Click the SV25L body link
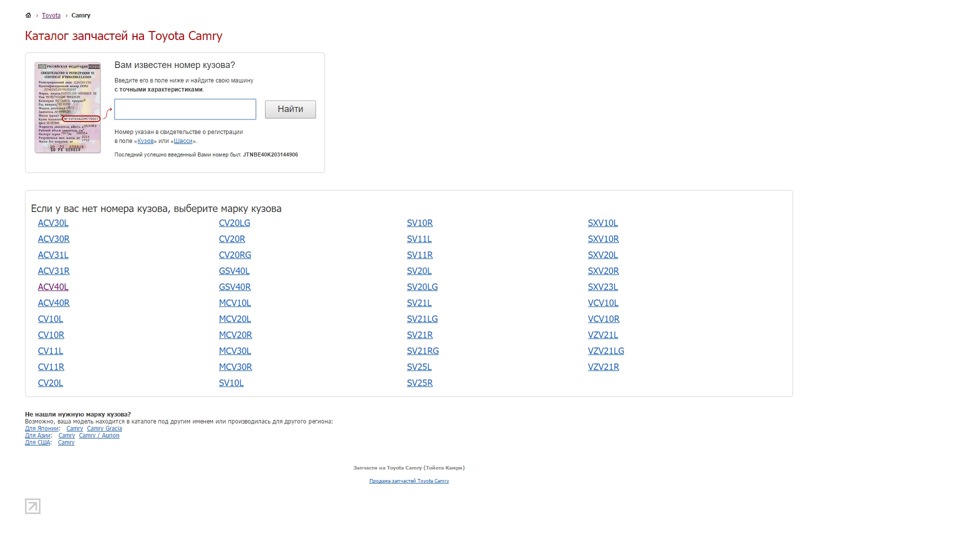Screen dimensions: 960x540 pyautogui.click(x=419, y=367)
